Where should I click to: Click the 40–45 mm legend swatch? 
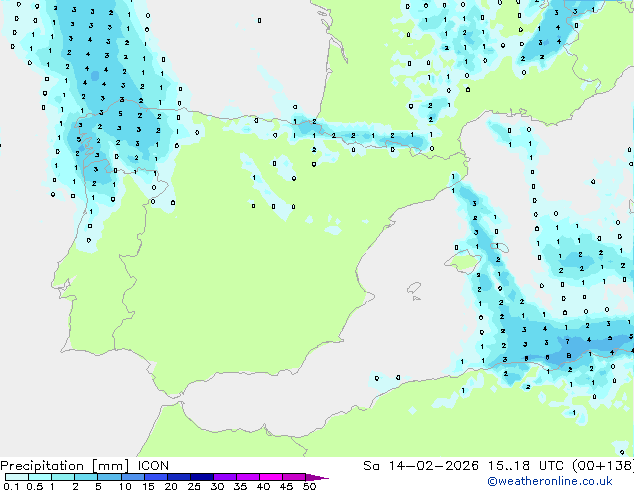[x=271, y=477]
